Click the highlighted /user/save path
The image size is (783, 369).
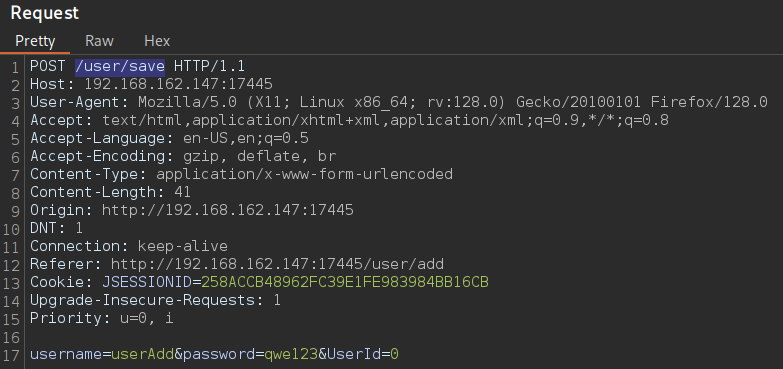(120, 66)
